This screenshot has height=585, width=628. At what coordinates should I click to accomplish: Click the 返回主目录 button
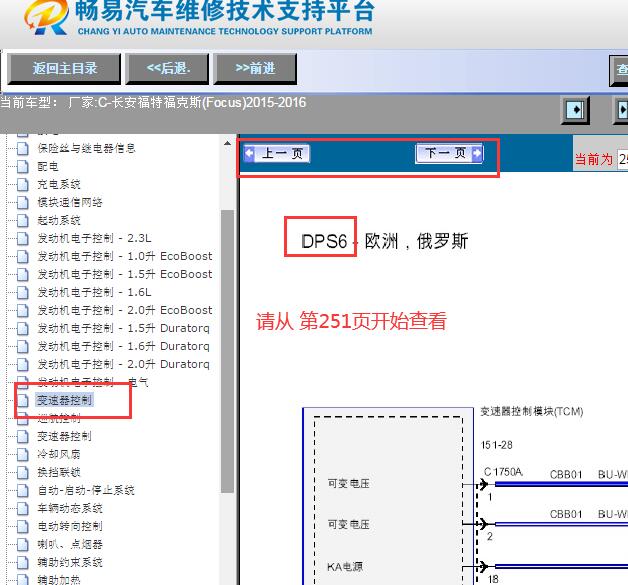coord(64,68)
